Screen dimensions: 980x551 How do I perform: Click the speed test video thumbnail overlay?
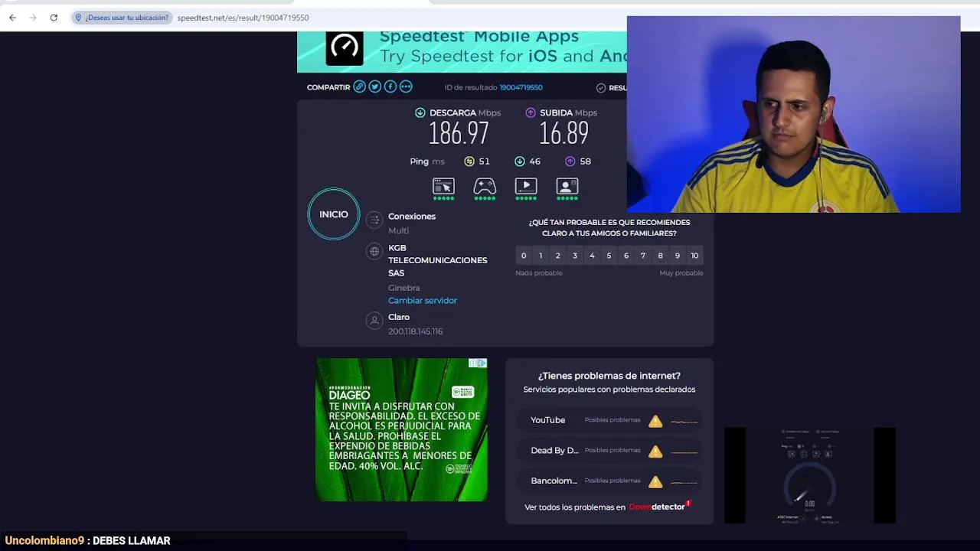(810, 475)
